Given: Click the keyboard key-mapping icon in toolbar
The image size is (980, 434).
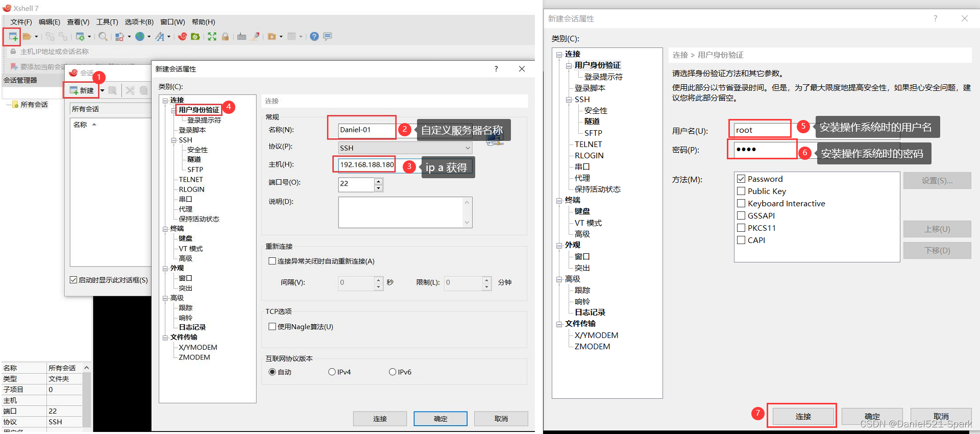Looking at the screenshot, I should [x=241, y=36].
